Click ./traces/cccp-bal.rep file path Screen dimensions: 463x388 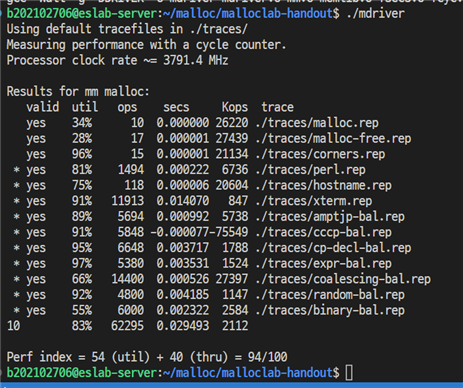click(x=323, y=232)
